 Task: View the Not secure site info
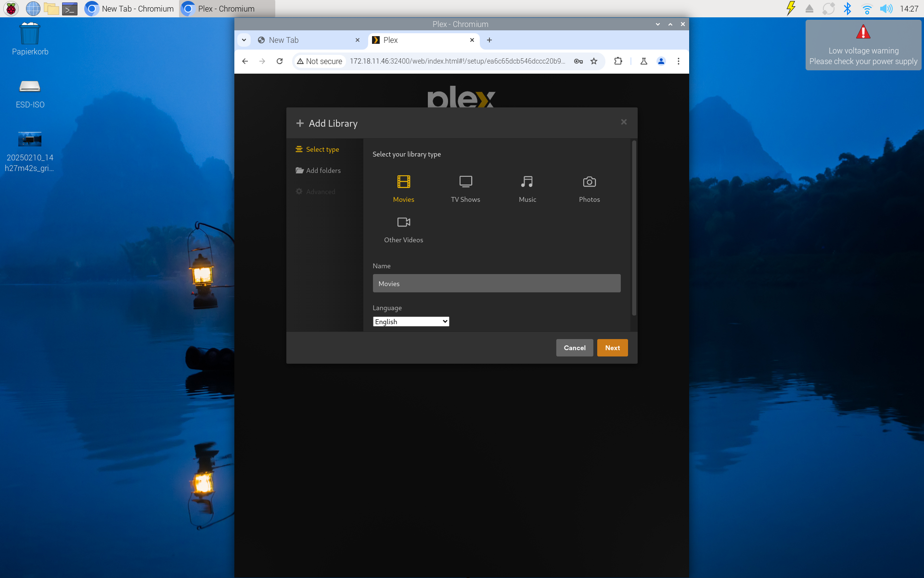point(320,61)
